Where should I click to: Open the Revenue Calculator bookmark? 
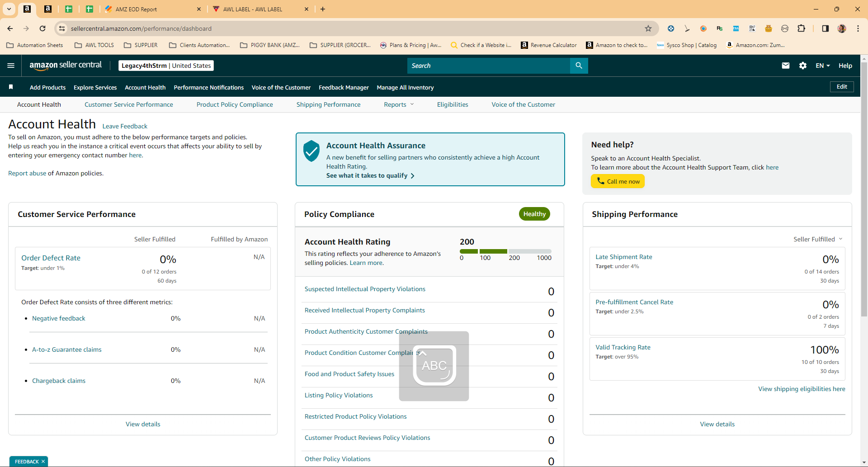point(549,45)
